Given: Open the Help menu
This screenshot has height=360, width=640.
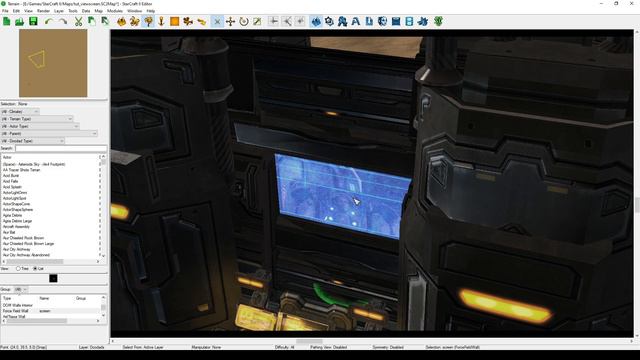Looking at the screenshot, I should pyautogui.click(x=151, y=11).
